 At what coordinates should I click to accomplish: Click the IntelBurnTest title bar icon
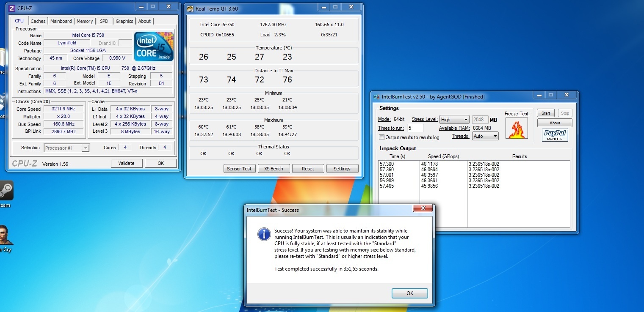coord(376,97)
